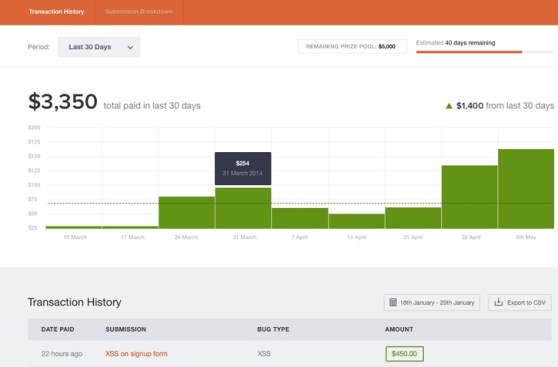The width and height of the screenshot is (558, 367).
Task: Click the estimated days remaining progress bar
Action: click(484, 52)
